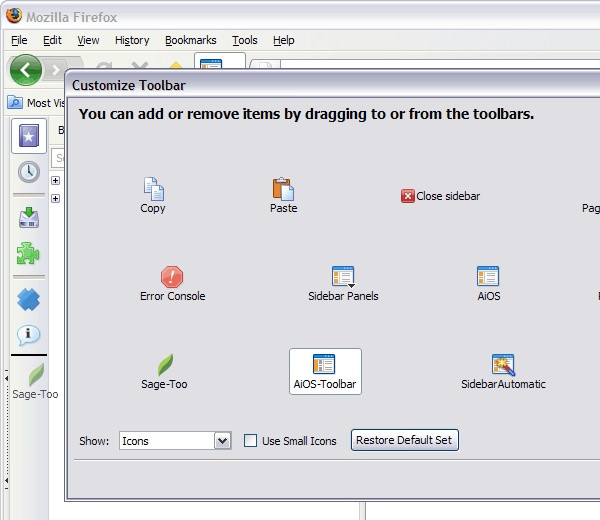Viewport: 600px width, 520px height.
Task: Click Restore Default Set button
Action: tap(404, 440)
